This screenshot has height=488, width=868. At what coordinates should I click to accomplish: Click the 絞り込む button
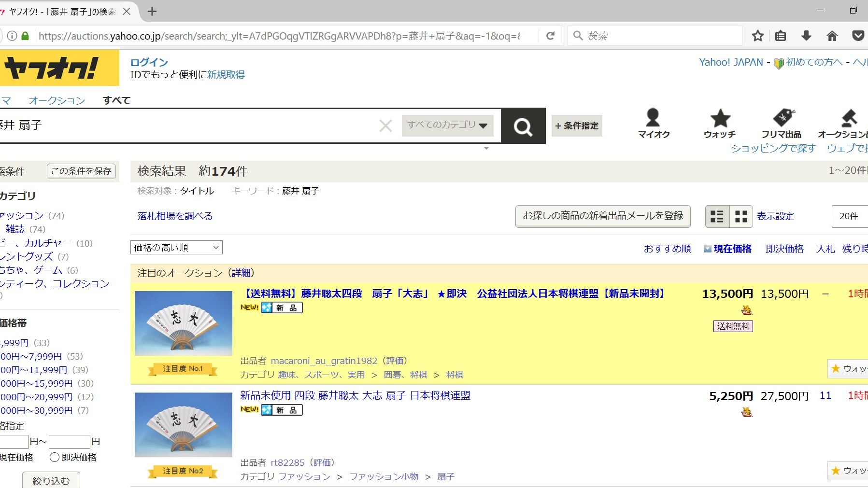pyautogui.click(x=51, y=480)
